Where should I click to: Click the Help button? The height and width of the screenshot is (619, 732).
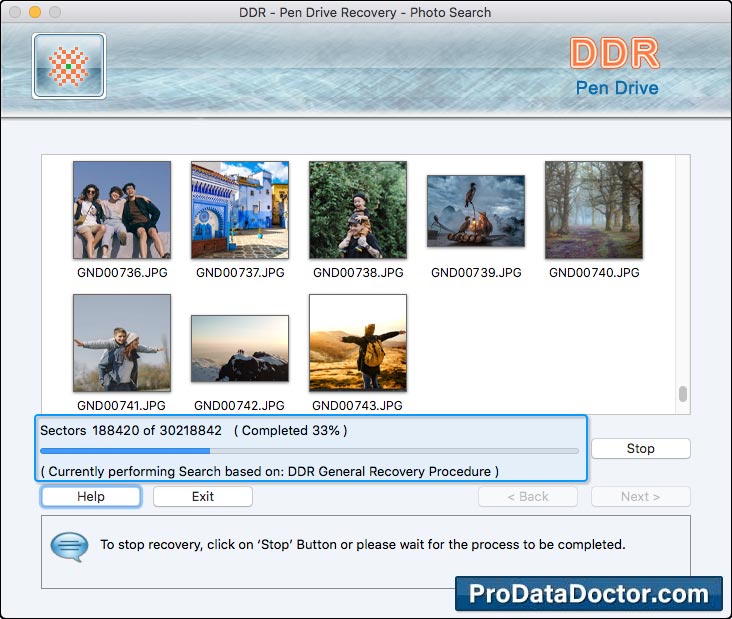pyautogui.click(x=91, y=497)
